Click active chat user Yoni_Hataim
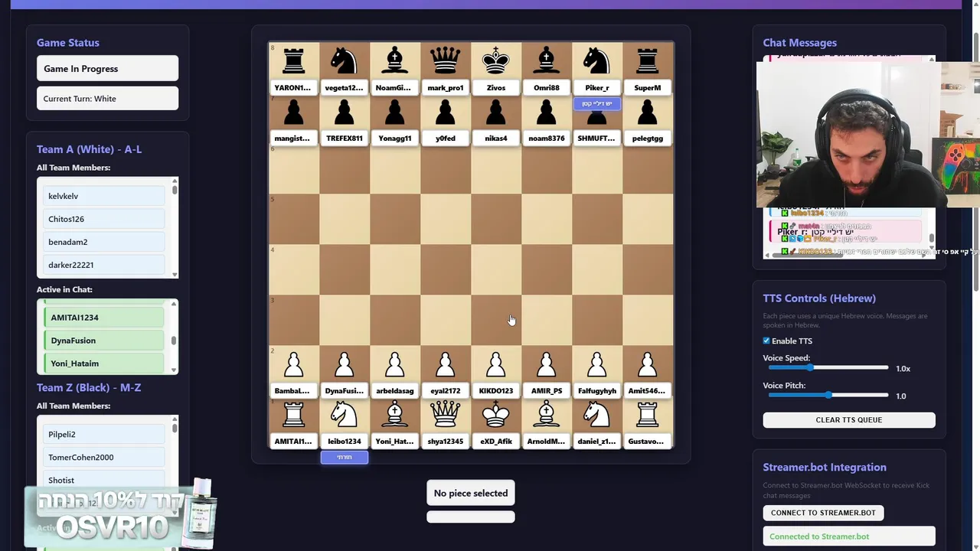 [106, 364]
